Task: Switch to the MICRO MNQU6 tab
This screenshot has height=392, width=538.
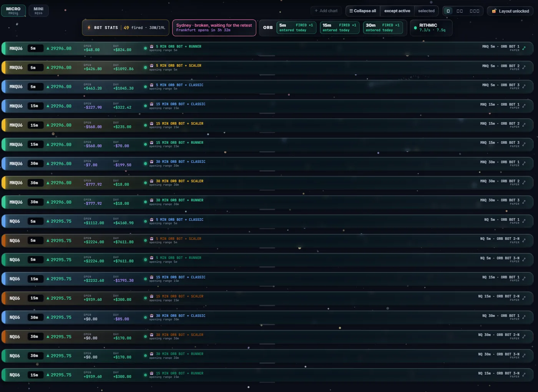Action: pos(13,11)
